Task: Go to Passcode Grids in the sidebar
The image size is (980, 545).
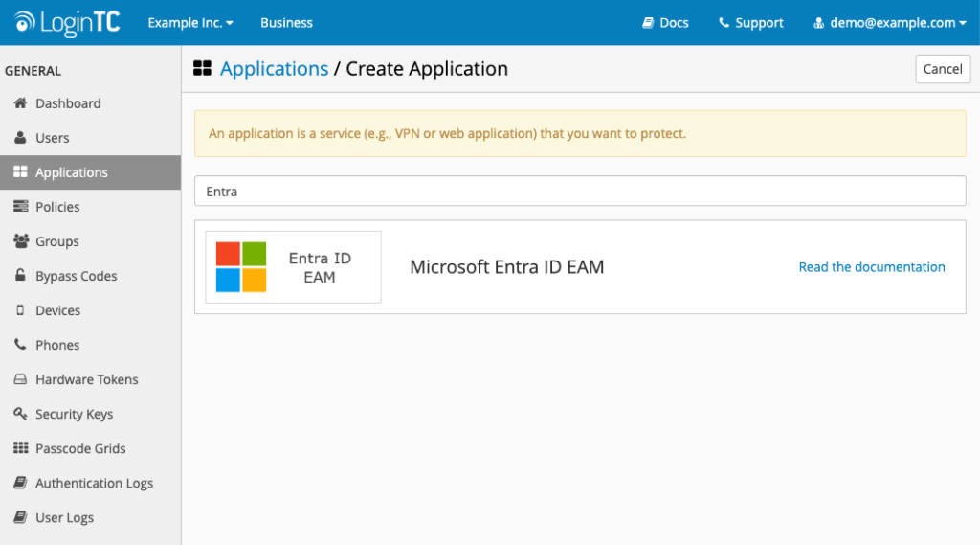Action: 91,448
